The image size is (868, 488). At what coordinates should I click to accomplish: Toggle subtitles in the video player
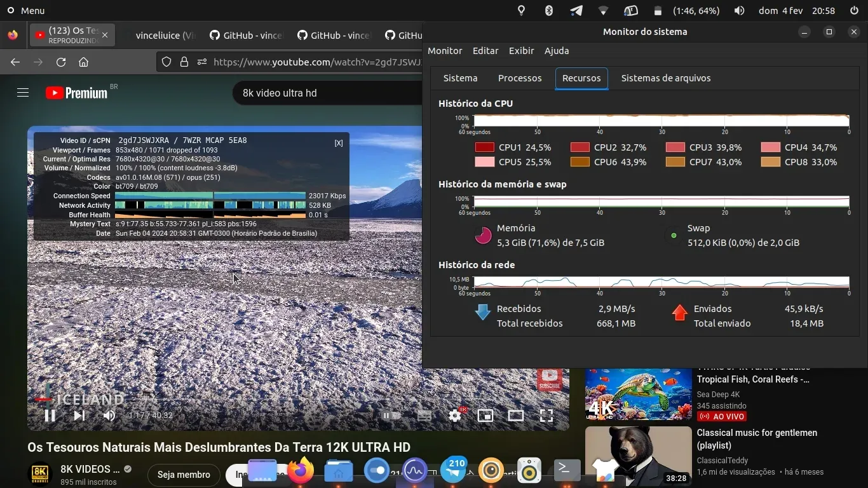(424, 416)
